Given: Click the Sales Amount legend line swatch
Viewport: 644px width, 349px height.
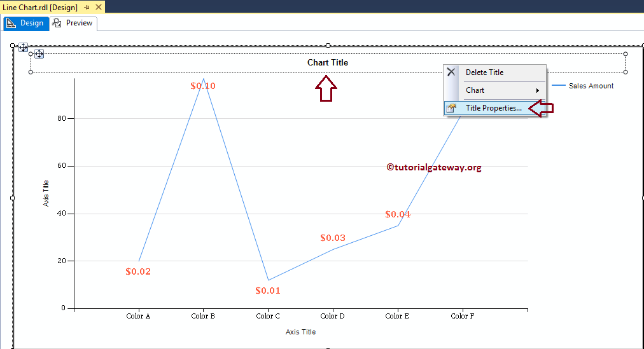Looking at the screenshot, I should point(559,85).
